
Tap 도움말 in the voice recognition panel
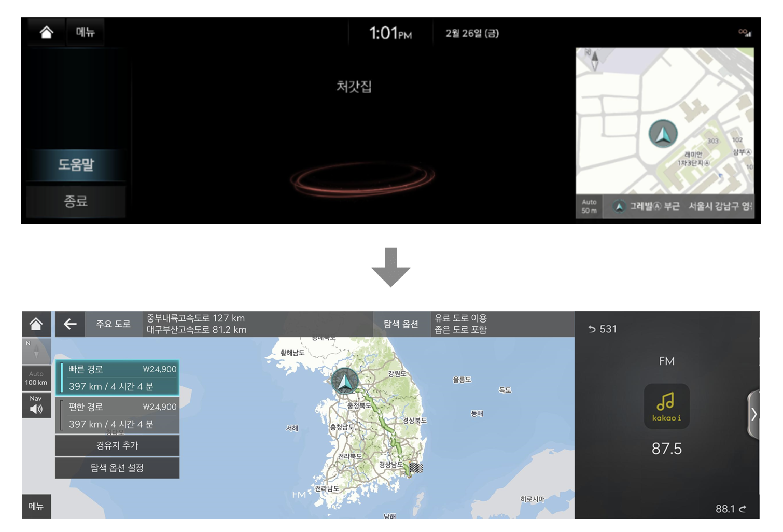[x=76, y=165]
